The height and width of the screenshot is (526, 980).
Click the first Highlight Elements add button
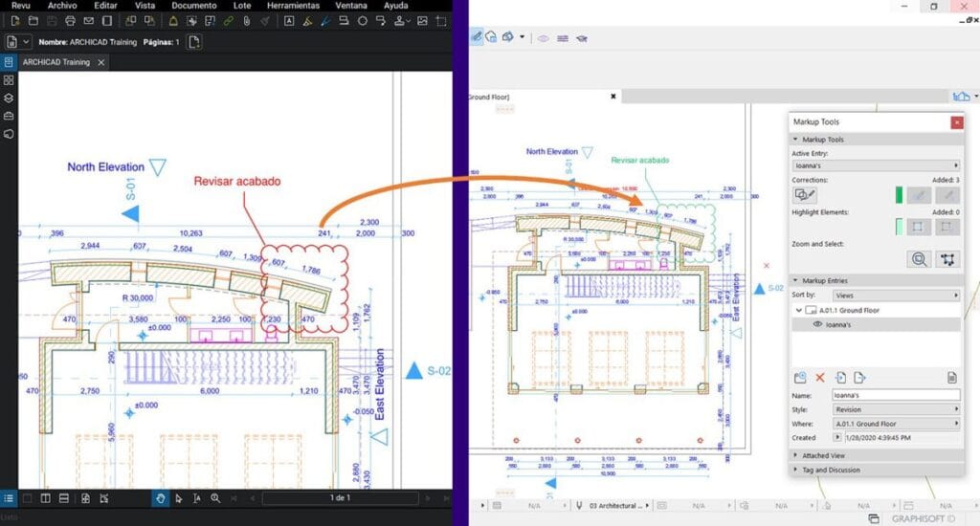pos(918,226)
